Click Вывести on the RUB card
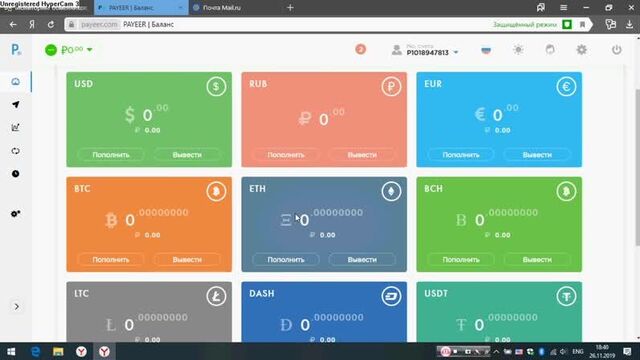640x360 pixels. point(362,155)
